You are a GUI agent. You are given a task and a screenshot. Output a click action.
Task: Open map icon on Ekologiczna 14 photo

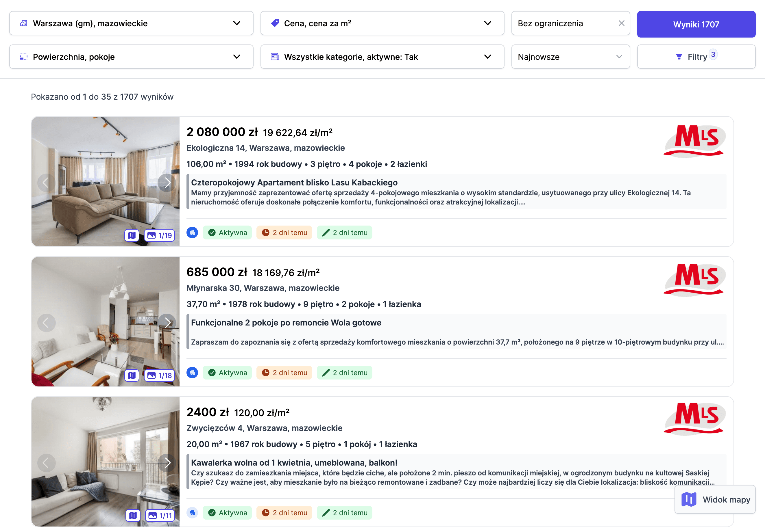[132, 235]
